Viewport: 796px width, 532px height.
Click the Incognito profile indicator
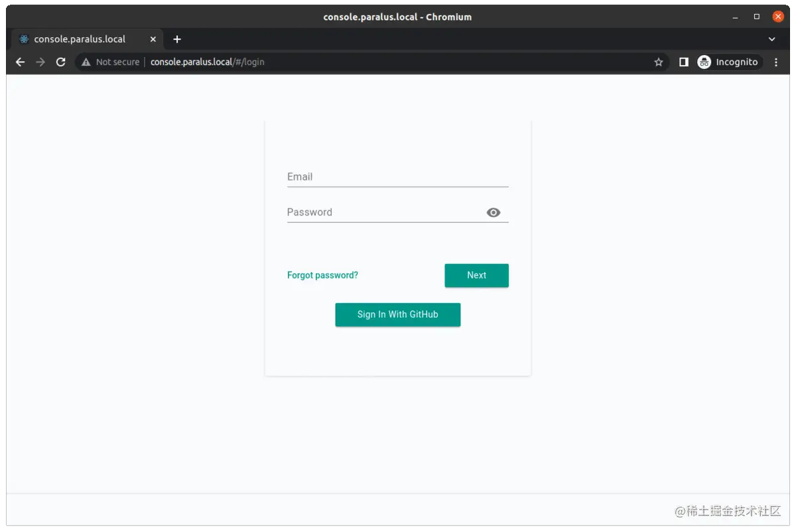728,62
